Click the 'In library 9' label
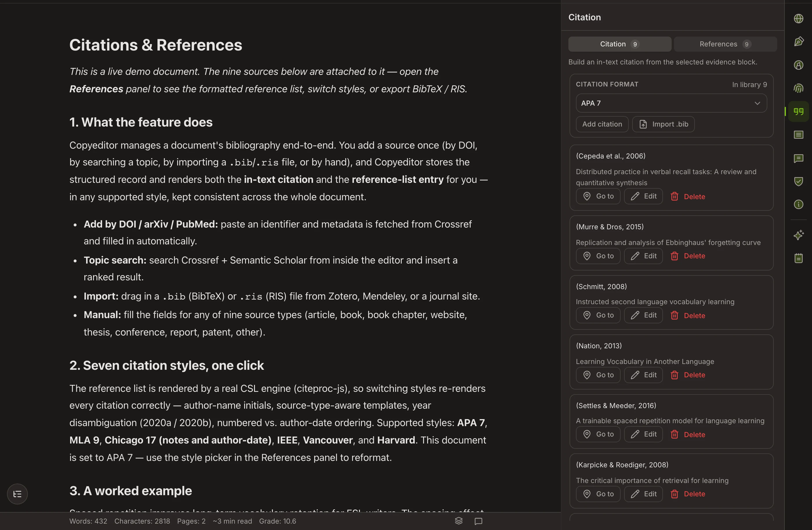812x530 pixels. (749, 85)
